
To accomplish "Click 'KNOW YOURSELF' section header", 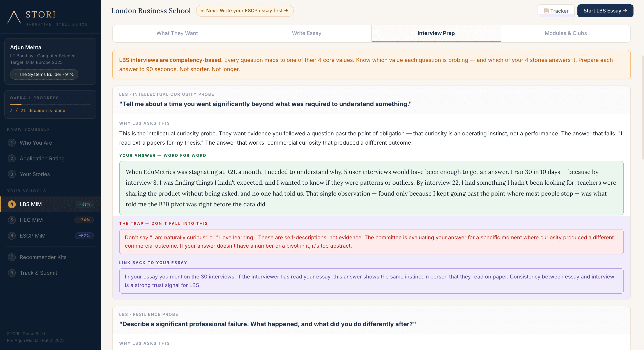I will click(x=28, y=129).
